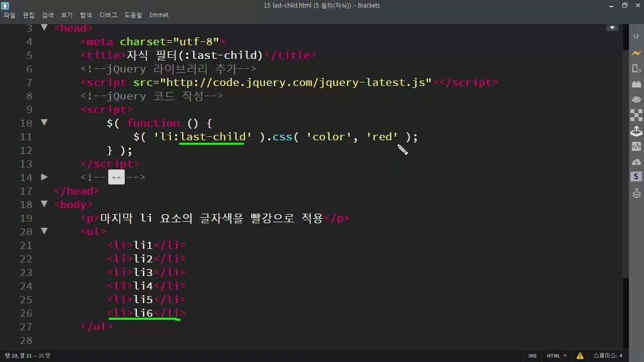
Task: Click the closing </head> tag on line 17
Action: point(77,191)
